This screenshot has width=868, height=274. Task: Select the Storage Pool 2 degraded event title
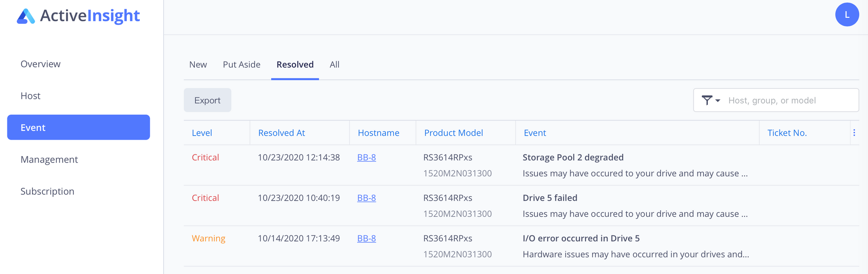[x=573, y=157]
